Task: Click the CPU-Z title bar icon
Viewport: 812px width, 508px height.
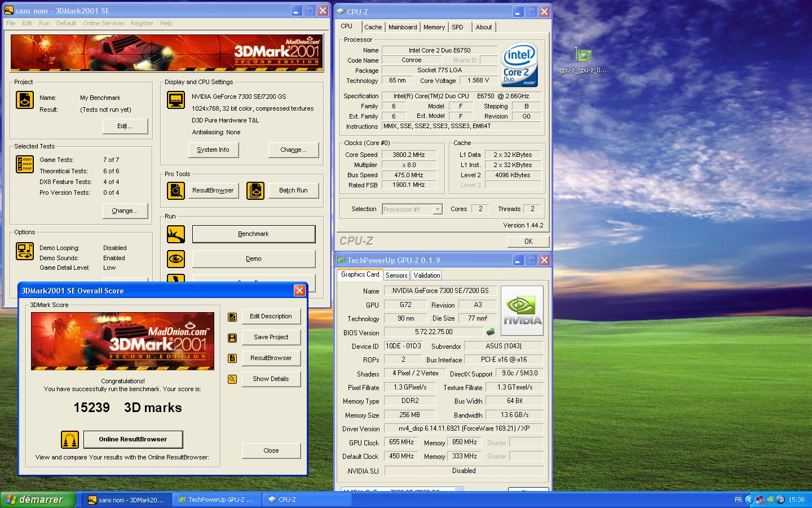Action: pyautogui.click(x=341, y=11)
